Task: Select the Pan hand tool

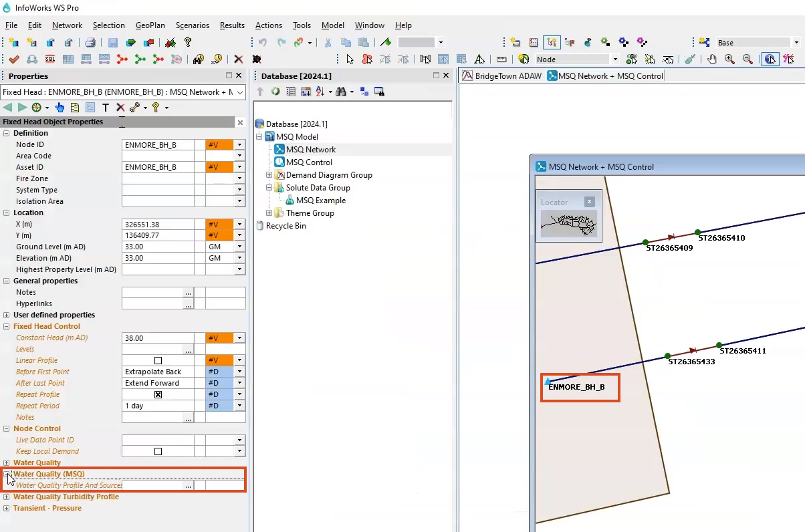Action: click(712, 59)
